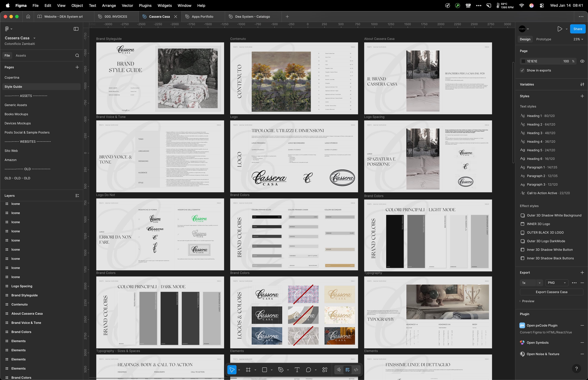Open Symbols plugin
Screen dimensions: 588x380
[x=537, y=342]
